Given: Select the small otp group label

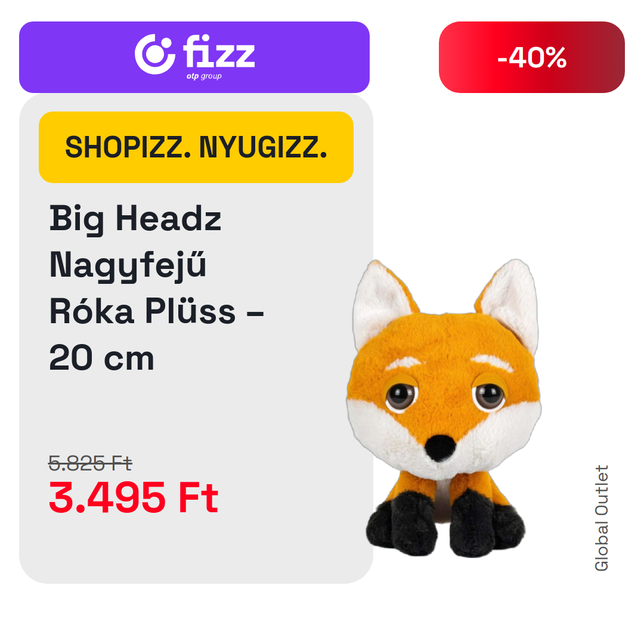Looking at the screenshot, I should click(204, 76).
